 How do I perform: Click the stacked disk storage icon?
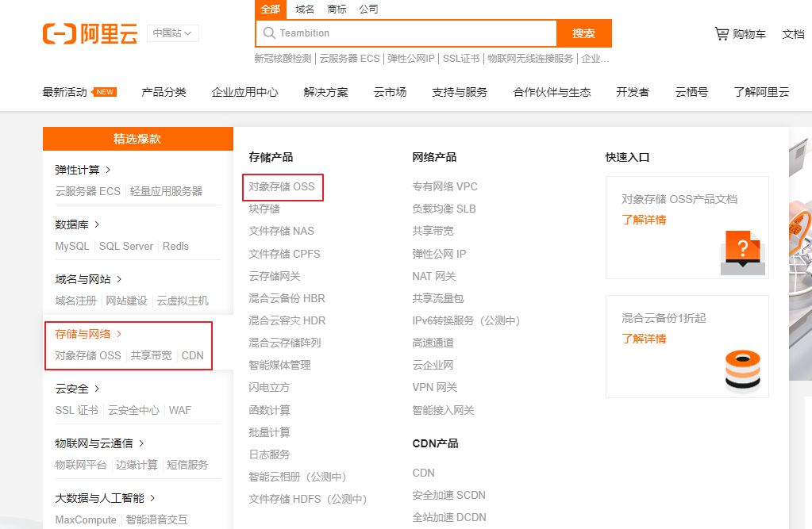point(743,371)
